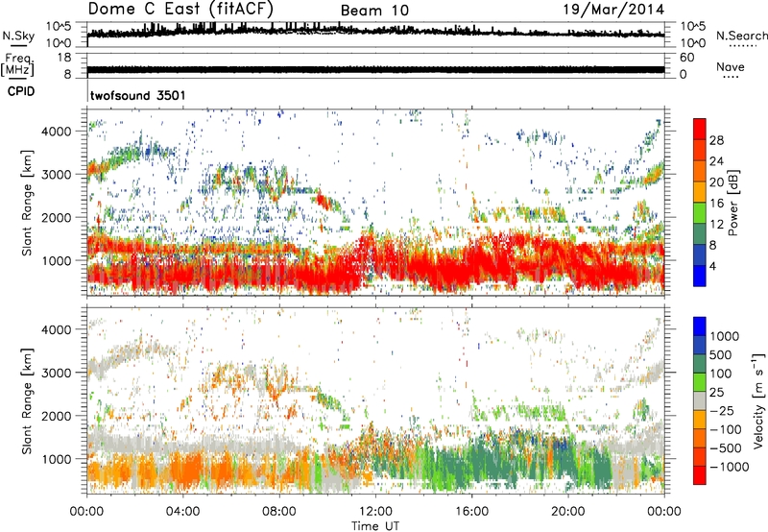Screen dimensions: 768x532
Task: Click the '60' tick on the Nave axis
Action: coord(686,58)
